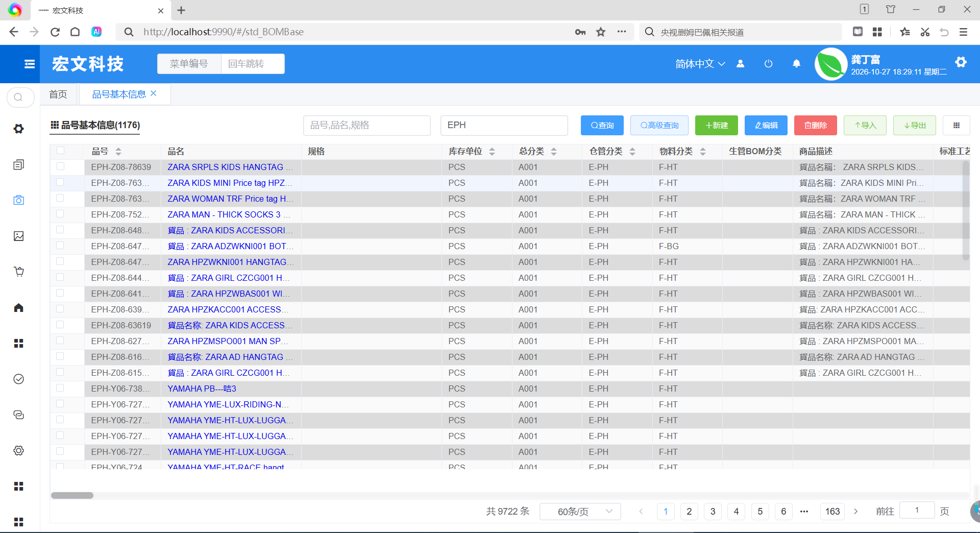Screen dimensions: 980x533
Task: Click the green 新建 button
Action: click(717, 125)
